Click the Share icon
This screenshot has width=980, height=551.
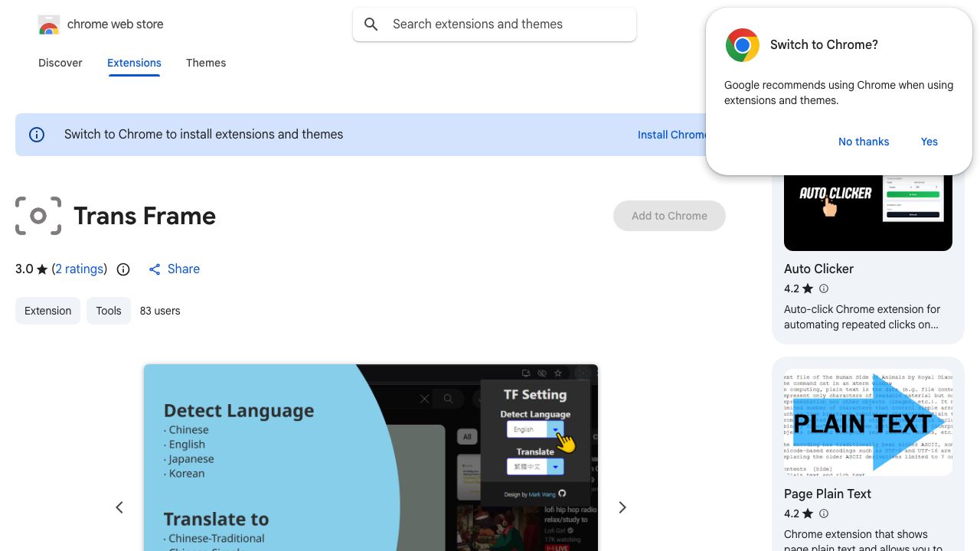155,269
